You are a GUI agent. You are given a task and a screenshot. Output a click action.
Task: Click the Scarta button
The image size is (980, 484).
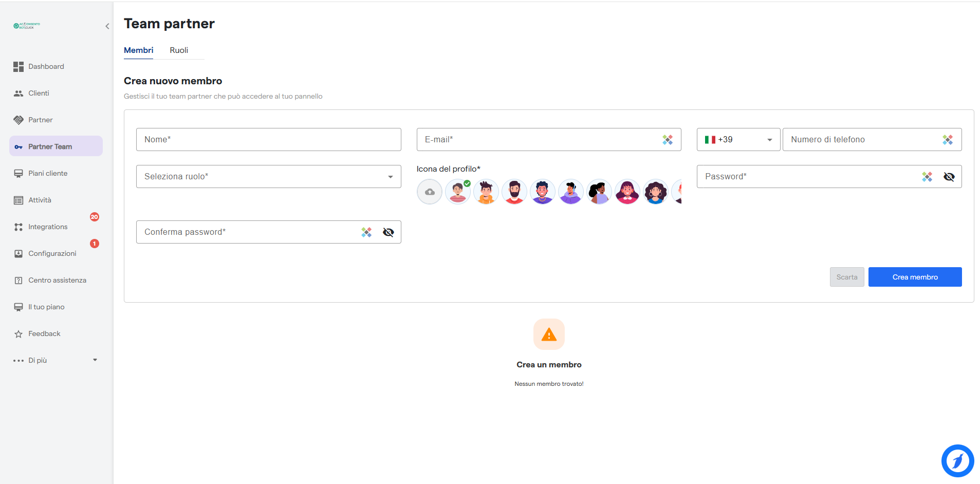846,277
